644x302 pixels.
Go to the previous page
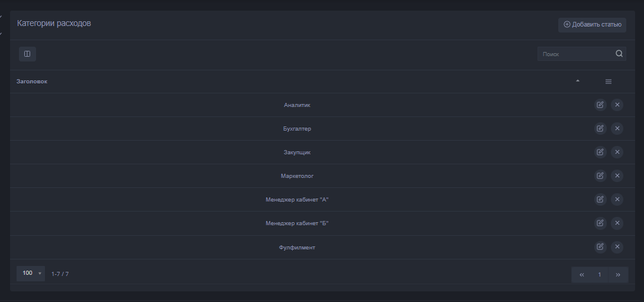click(582, 275)
